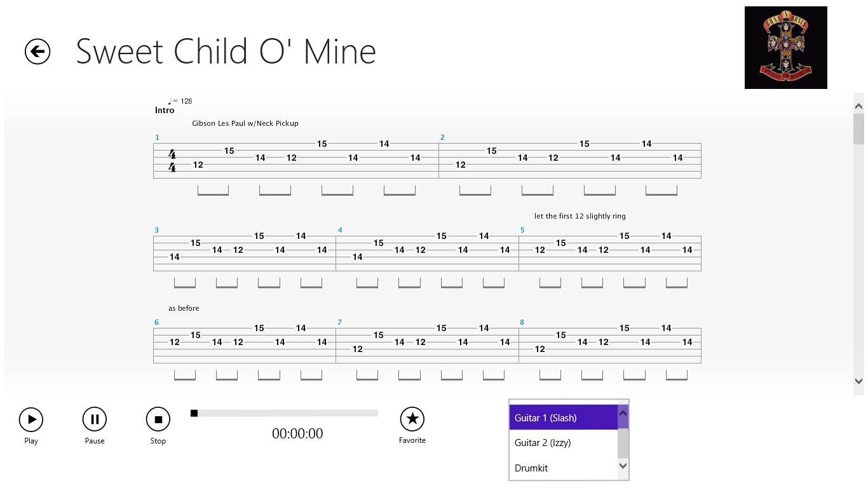868x488 pixels.
Task: Click the 00:00:00 time display
Action: (298, 434)
